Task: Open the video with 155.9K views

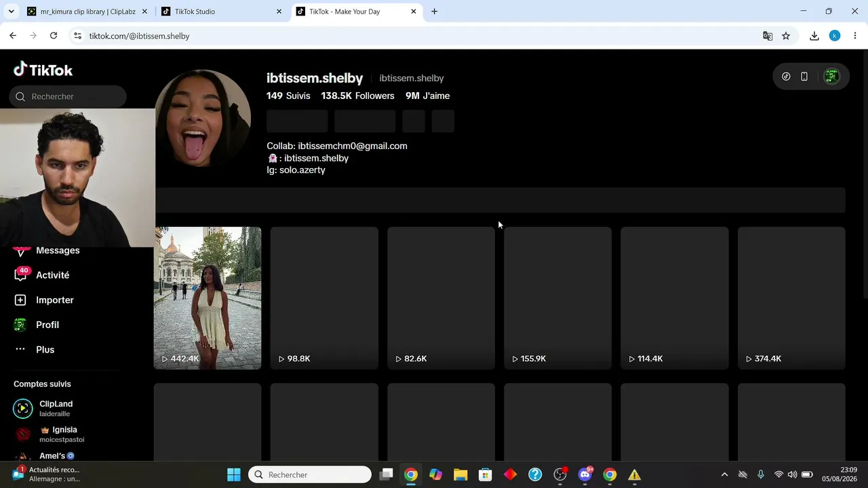Action: (x=558, y=298)
